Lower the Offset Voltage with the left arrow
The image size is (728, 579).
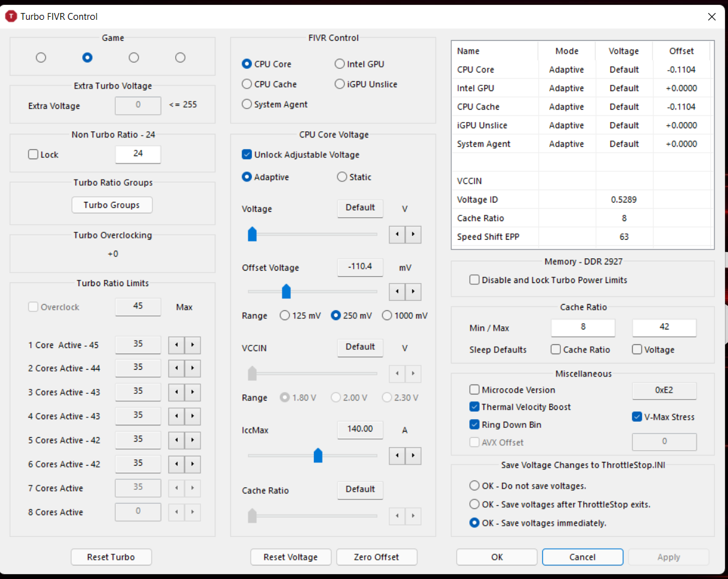point(397,292)
